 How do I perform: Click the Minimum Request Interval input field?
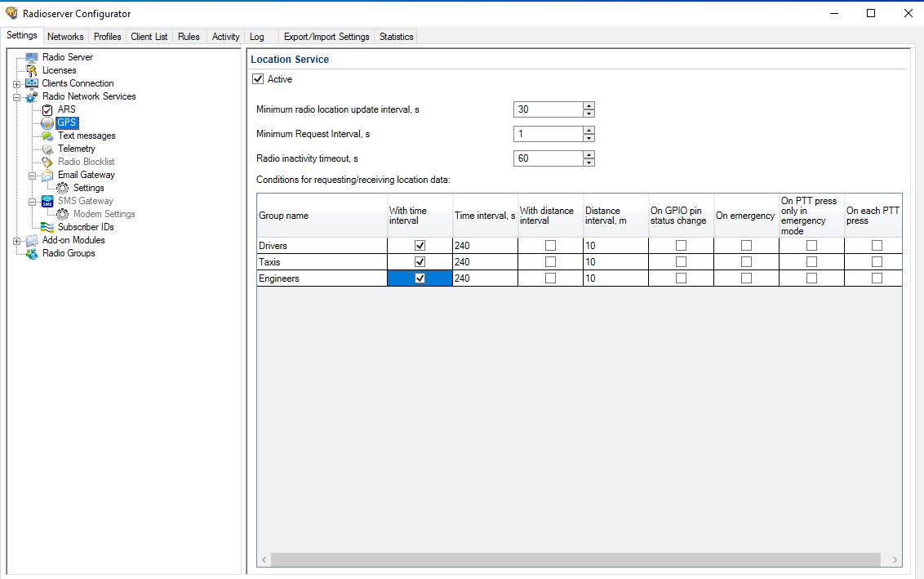pos(549,134)
